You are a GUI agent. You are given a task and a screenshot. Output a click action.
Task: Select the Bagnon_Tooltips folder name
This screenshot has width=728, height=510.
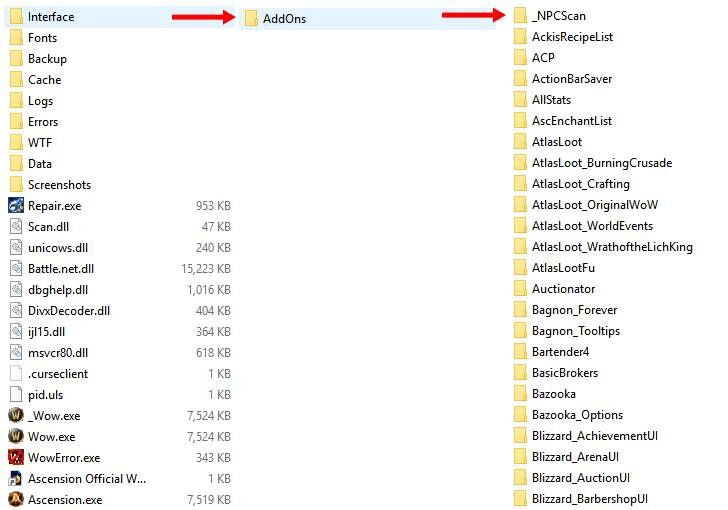click(576, 331)
